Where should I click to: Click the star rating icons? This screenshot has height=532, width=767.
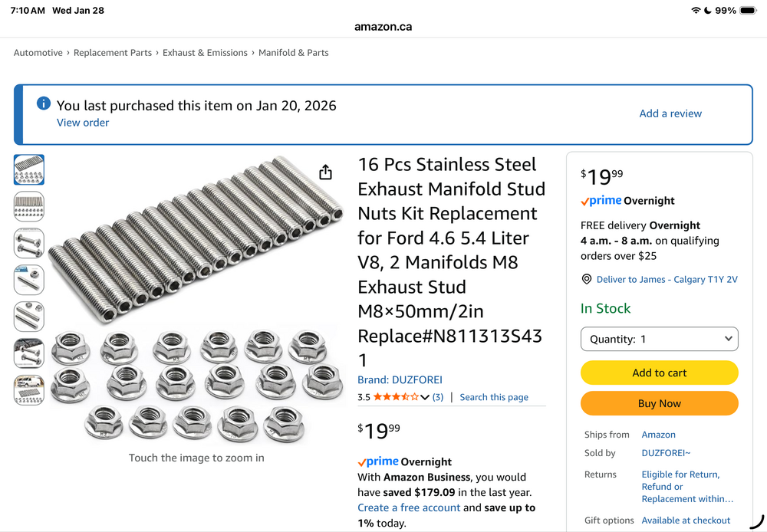coord(395,397)
